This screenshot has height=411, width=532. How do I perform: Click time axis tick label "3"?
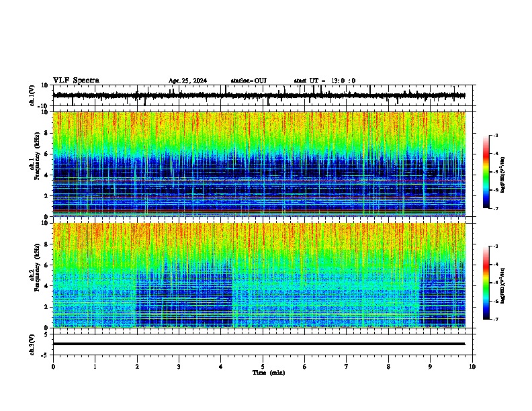coord(179,367)
